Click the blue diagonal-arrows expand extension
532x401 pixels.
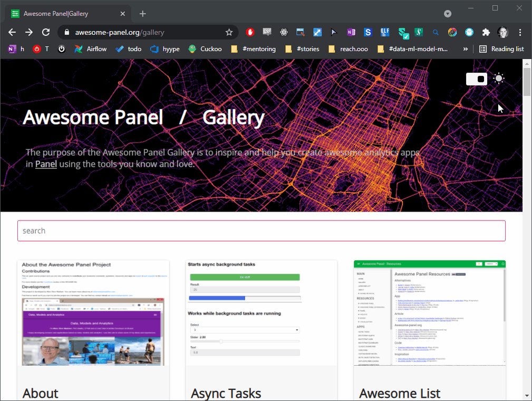[x=317, y=32]
